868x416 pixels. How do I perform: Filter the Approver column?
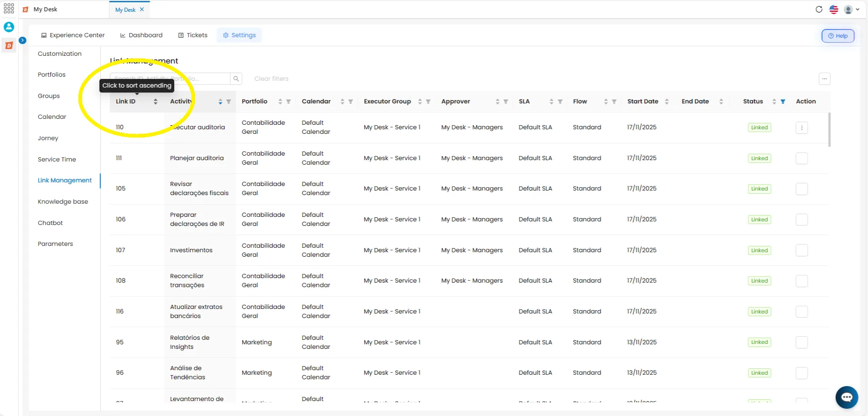pos(506,102)
